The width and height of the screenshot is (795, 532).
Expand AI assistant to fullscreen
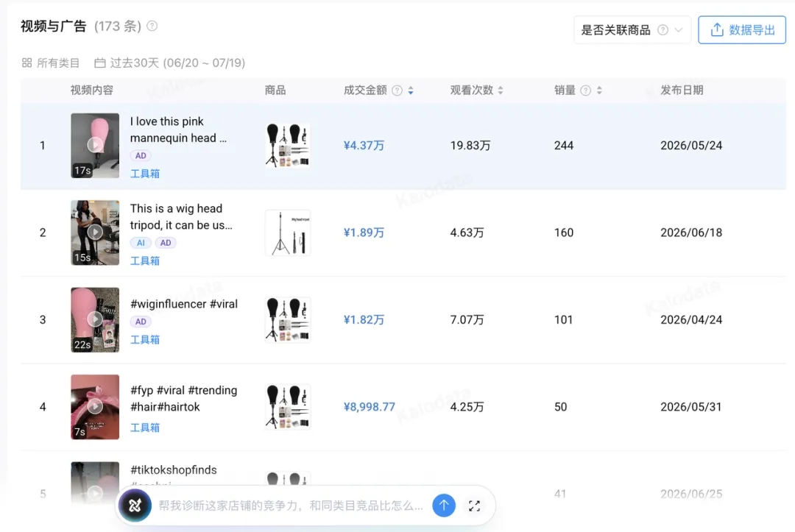tap(475, 506)
